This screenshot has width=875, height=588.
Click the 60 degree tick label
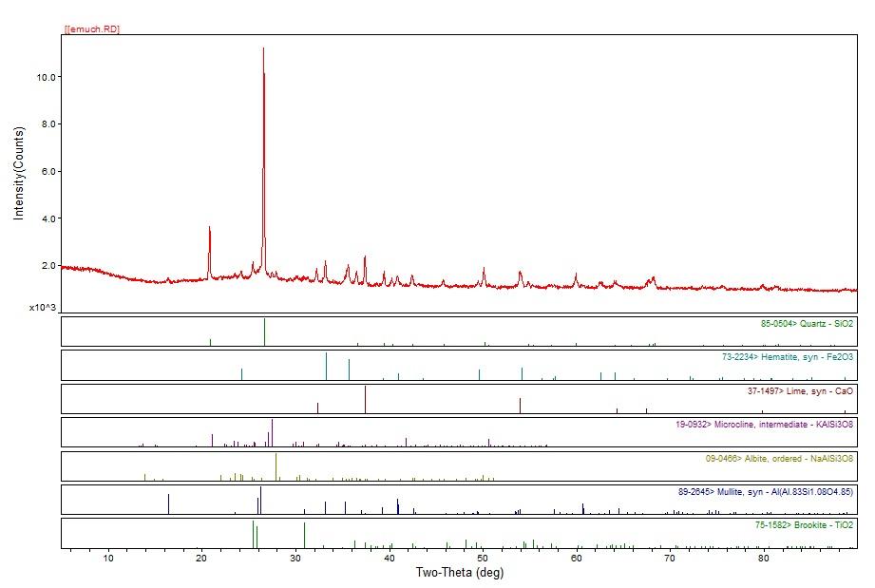click(x=577, y=558)
